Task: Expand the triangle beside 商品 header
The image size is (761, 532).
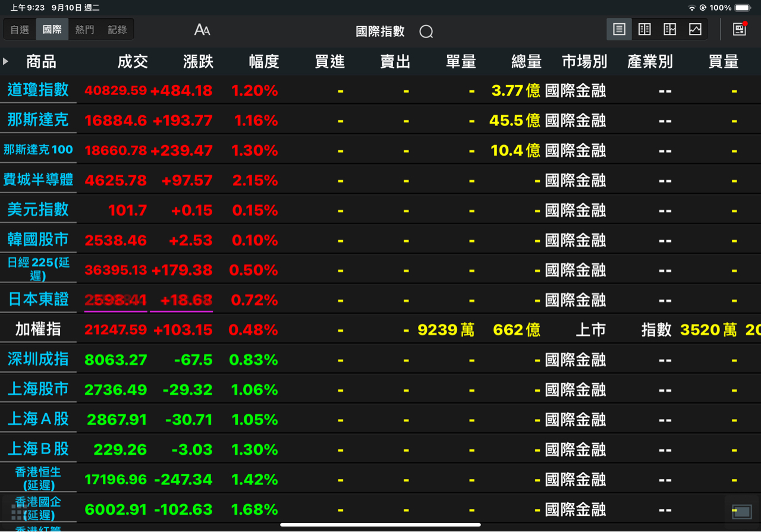Action: pos(5,61)
